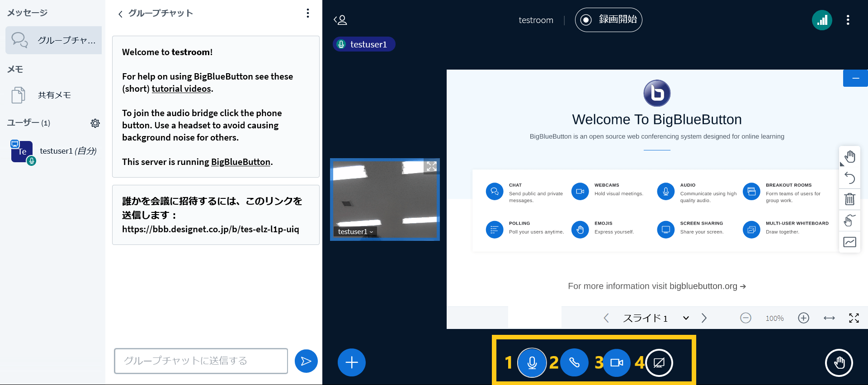Image resolution: width=868 pixels, height=385 pixels.
Task: Reset zoom by clicking 100%
Action: [x=774, y=319]
